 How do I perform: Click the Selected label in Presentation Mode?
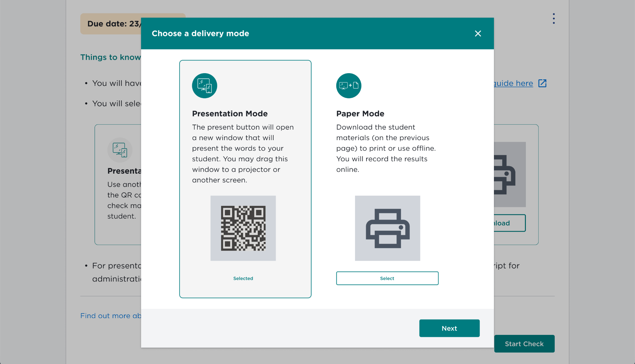coord(243,278)
